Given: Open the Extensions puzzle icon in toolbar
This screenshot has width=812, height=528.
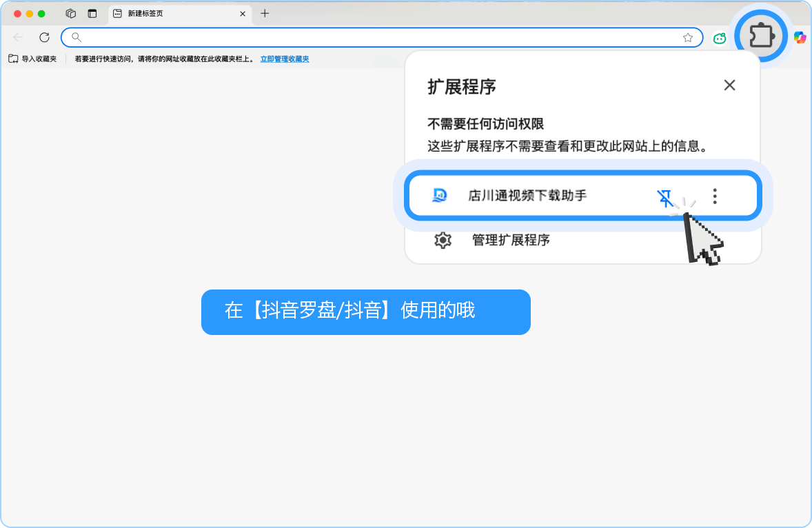Looking at the screenshot, I should tap(761, 37).
